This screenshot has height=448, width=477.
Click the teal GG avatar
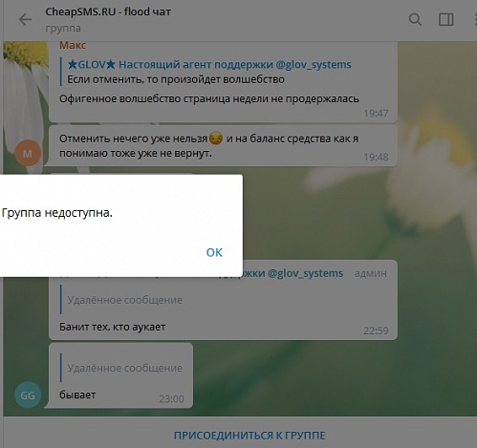[28, 395]
